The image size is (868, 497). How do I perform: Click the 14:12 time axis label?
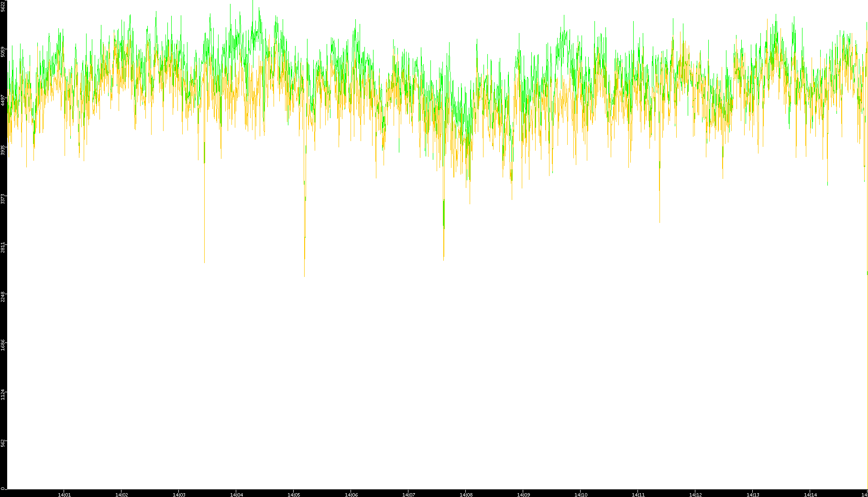(695, 495)
